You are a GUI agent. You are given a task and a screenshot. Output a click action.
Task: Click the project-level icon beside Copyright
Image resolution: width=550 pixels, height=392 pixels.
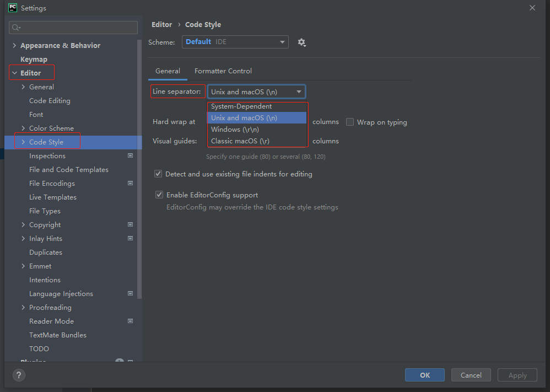131,225
